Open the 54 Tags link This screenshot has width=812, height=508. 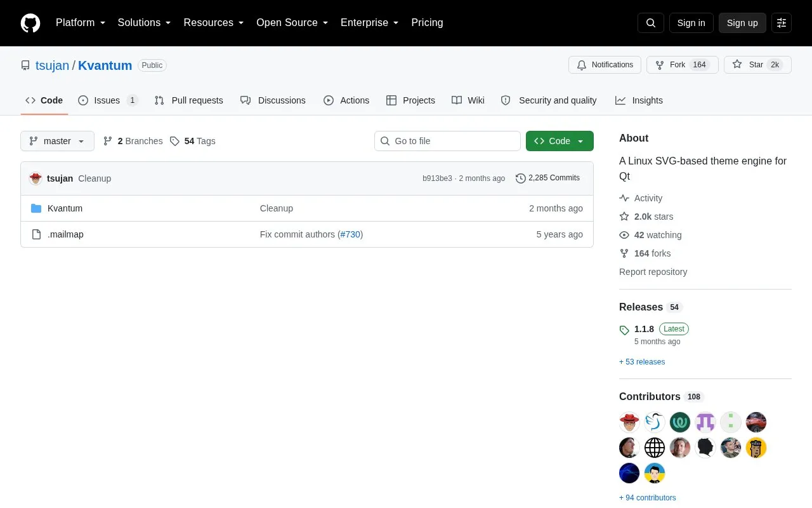tap(193, 141)
